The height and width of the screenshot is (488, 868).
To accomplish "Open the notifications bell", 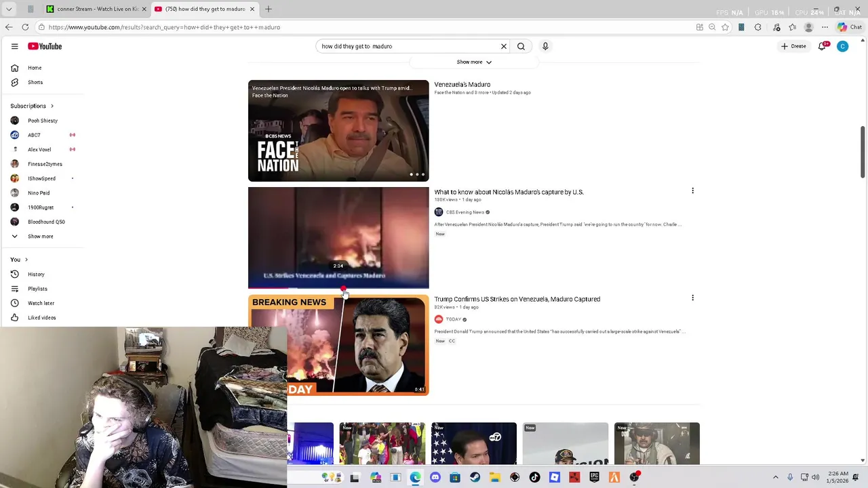I will click(823, 46).
